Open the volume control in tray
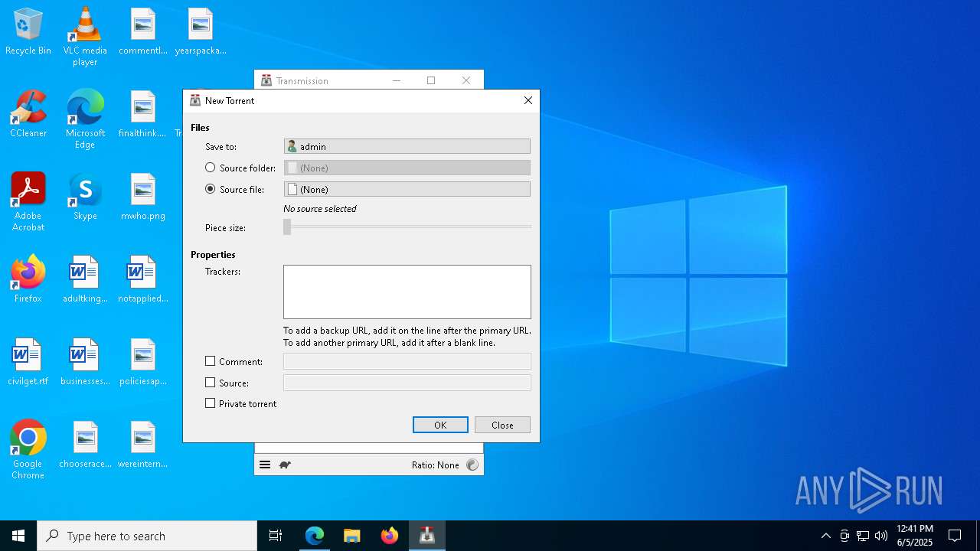This screenshot has height=551, width=980. (881, 536)
